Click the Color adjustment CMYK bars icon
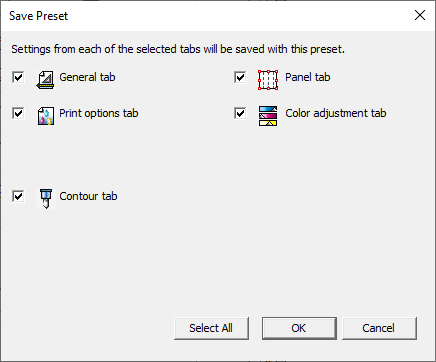The width and height of the screenshot is (436, 362). [268, 116]
